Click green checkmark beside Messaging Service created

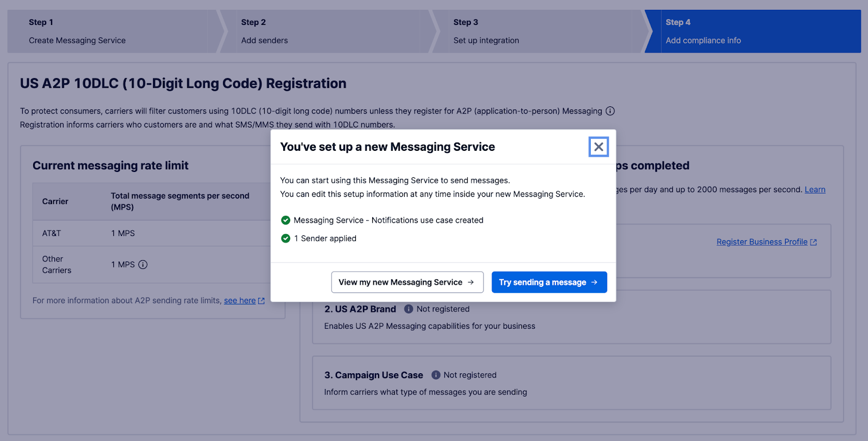(x=286, y=220)
